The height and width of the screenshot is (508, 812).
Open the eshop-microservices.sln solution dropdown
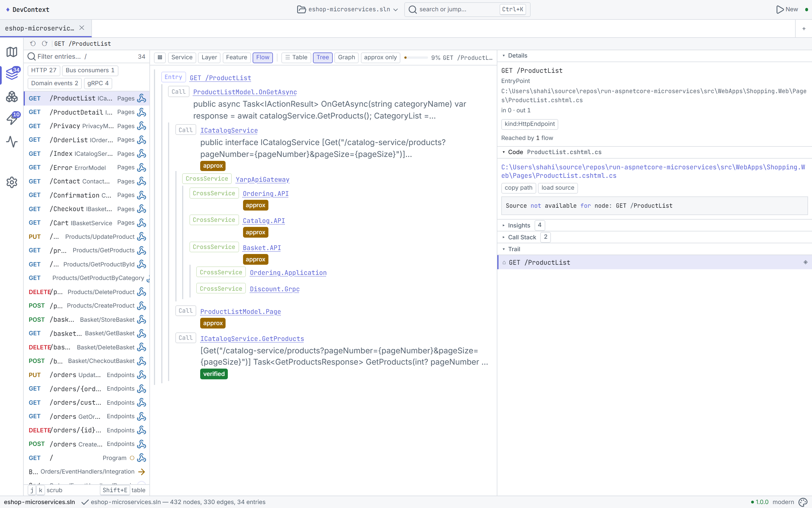tap(348, 9)
